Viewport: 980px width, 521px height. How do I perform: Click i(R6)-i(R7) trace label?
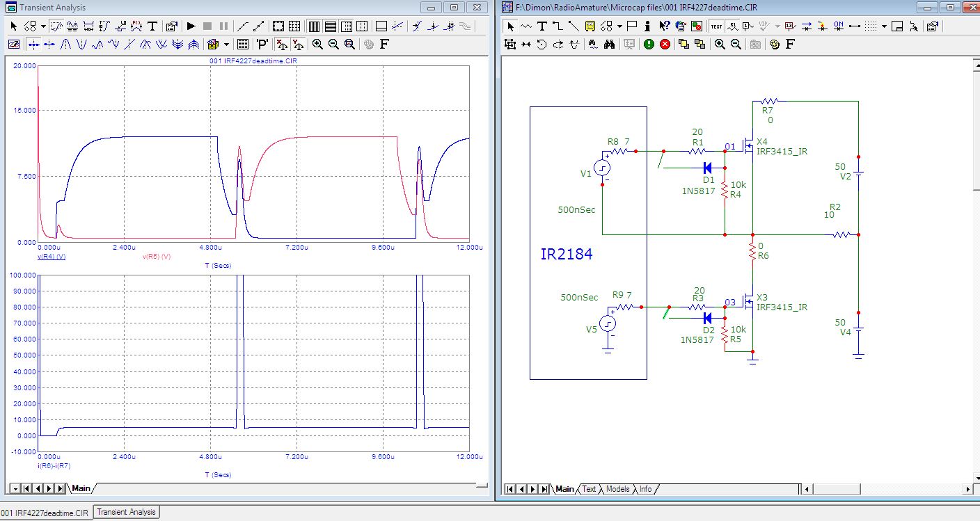53,465
